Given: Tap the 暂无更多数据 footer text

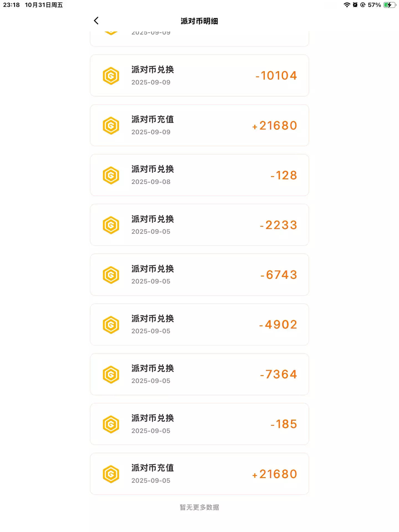Looking at the screenshot, I should click(x=199, y=507).
